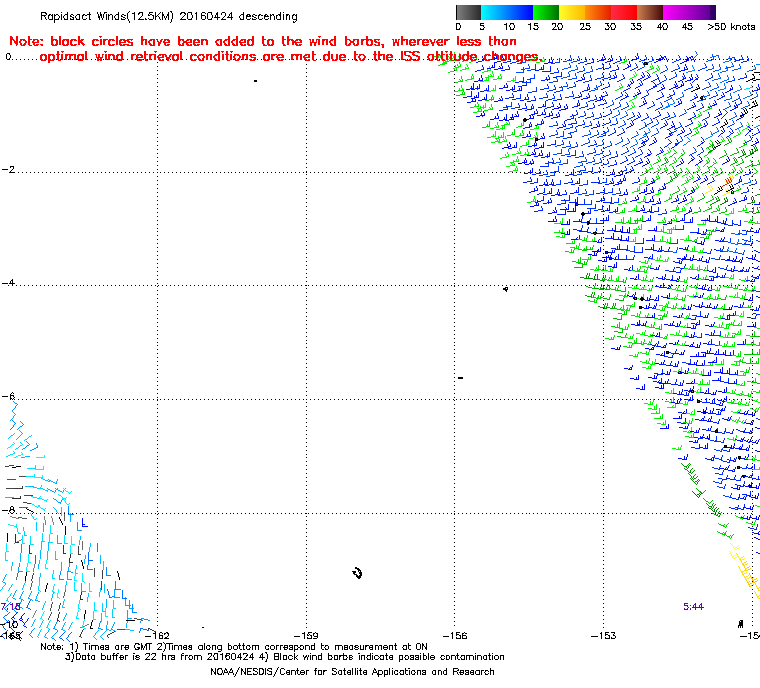Click the '35' label under the color bar
Screen dimensions: 760x688
tap(636, 27)
